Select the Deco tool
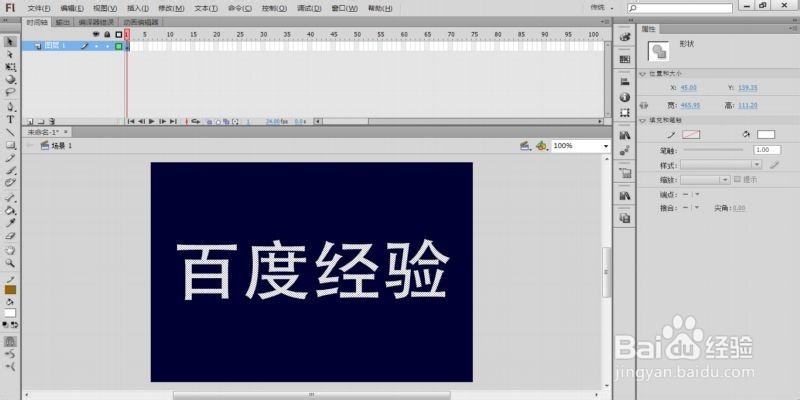This screenshot has height=400, width=800. click(10, 183)
